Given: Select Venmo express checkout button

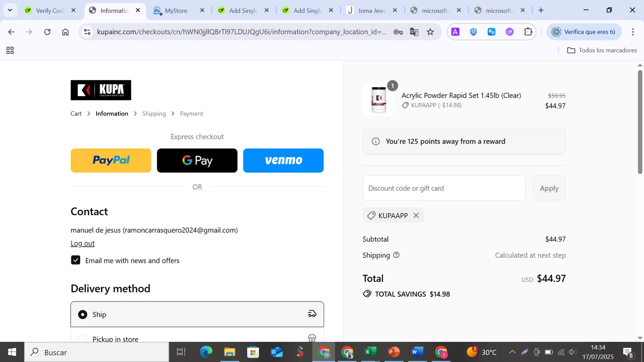Looking at the screenshot, I should 283,160.
